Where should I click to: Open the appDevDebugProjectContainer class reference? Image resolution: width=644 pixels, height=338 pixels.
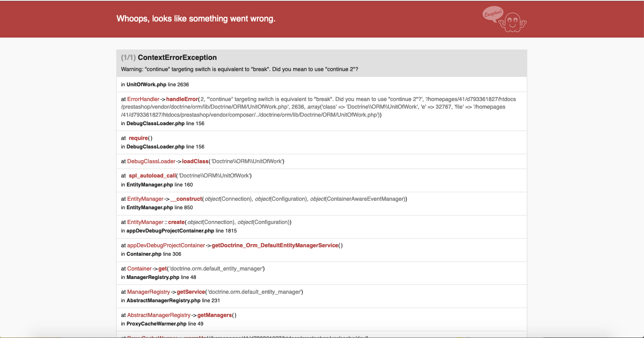point(166,245)
